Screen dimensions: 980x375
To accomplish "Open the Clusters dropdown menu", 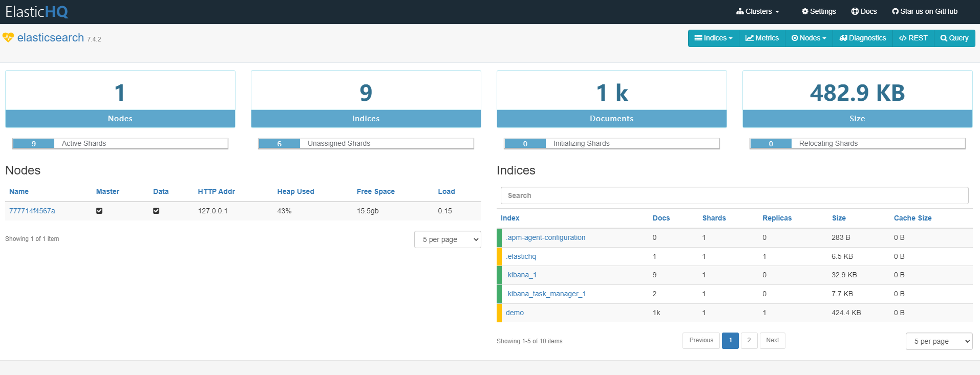I will (x=758, y=11).
